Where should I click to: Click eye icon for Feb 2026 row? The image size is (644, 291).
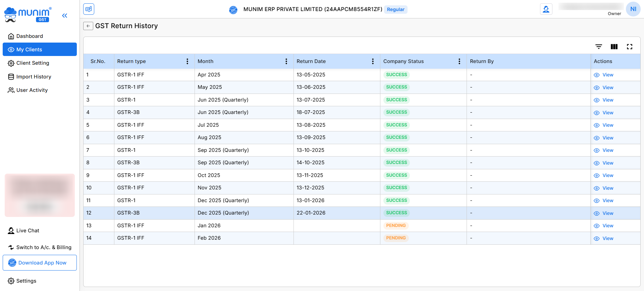(x=597, y=239)
